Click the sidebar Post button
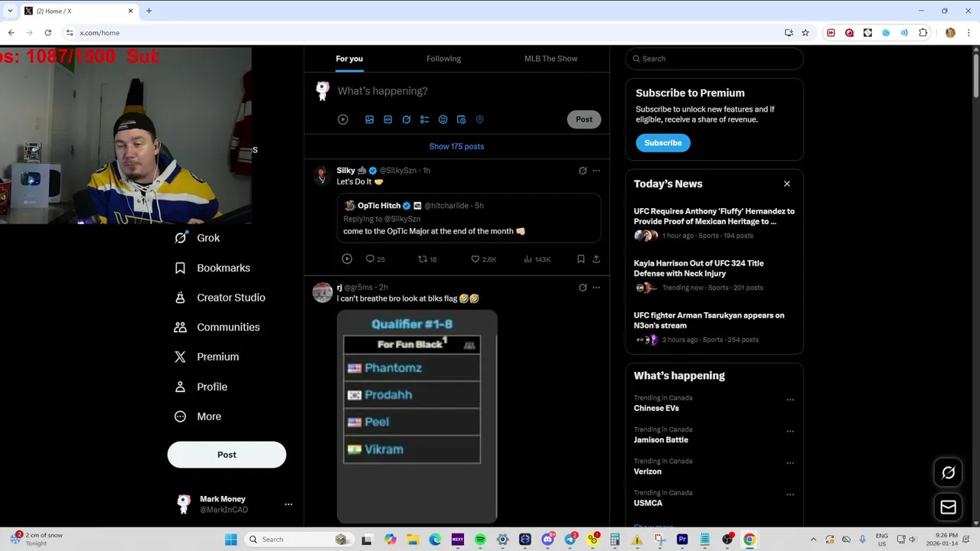The image size is (980, 551). pyautogui.click(x=227, y=455)
